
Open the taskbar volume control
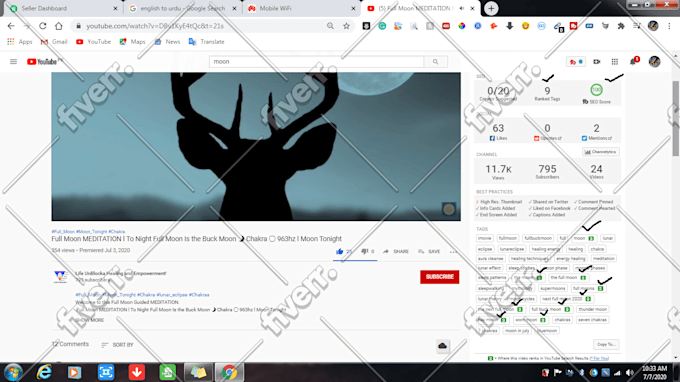(630, 372)
